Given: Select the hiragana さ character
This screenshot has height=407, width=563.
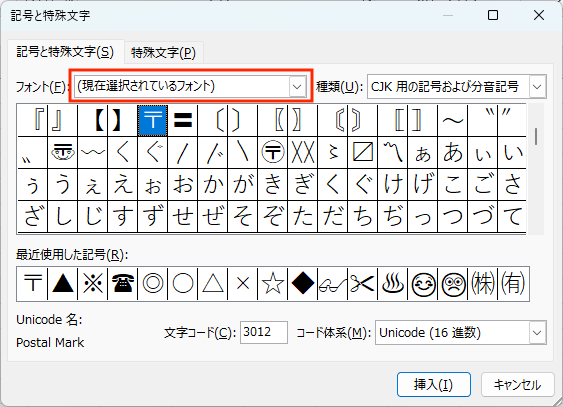Looking at the screenshot, I should (x=512, y=184).
